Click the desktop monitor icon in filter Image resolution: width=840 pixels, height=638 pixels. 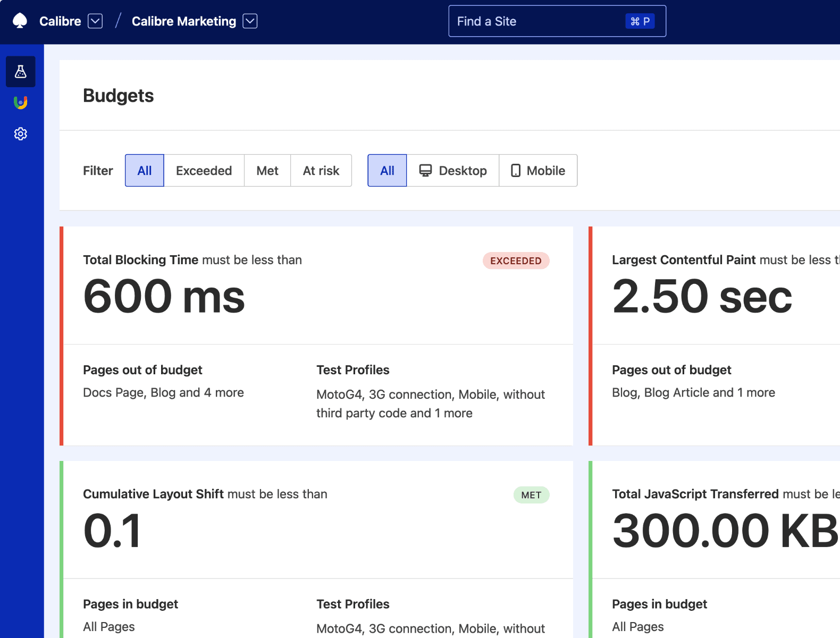pos(425,171)
